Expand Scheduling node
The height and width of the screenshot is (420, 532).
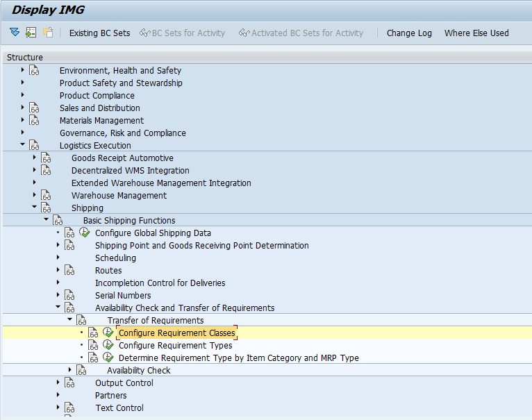click(x=58, y=258)
